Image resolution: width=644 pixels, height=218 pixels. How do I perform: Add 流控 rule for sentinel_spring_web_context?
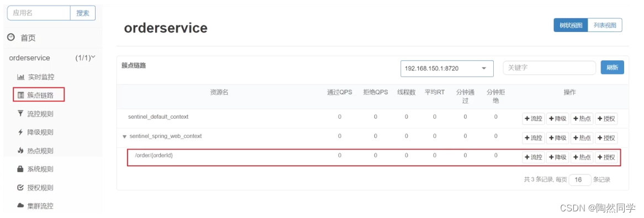click(534, 138)
